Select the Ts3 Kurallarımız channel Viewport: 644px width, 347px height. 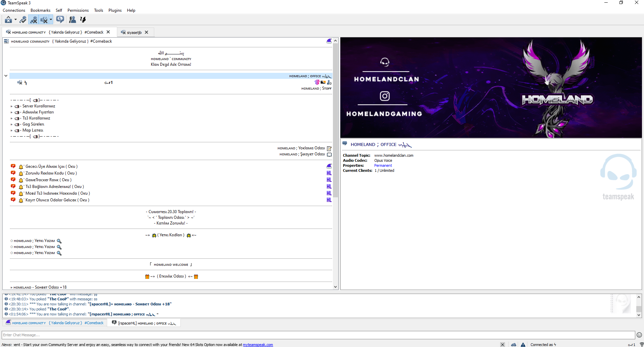click(36, 118)
